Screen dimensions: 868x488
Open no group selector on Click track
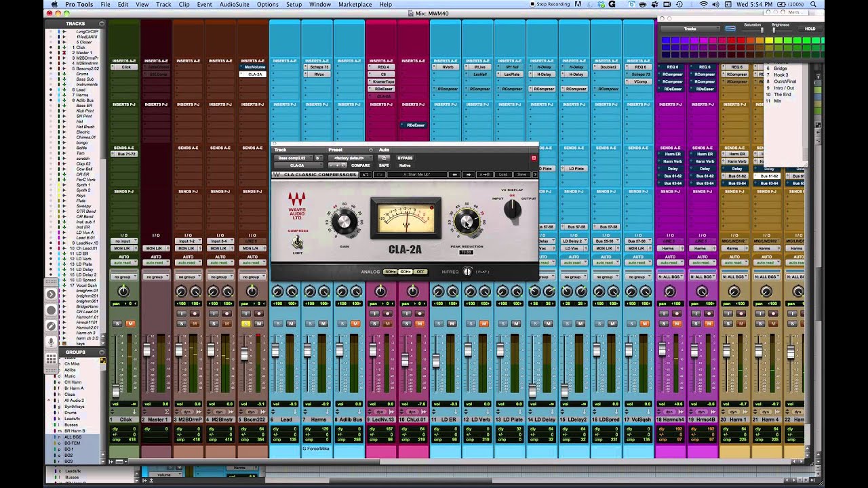coord(123,277)
